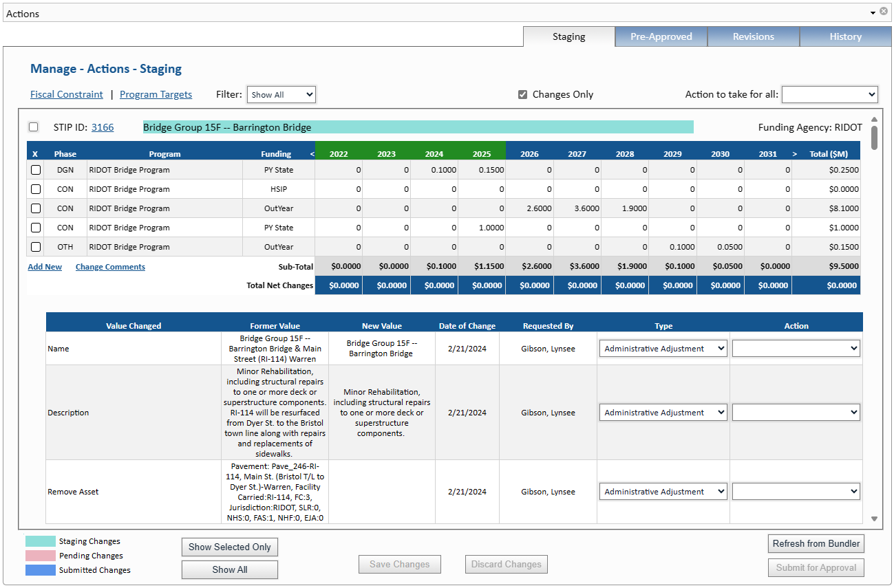The width and height of the screenshot is (894, 588).
Task: Open Action dropdown for Remove Asset row
Action: coord(796,492)
